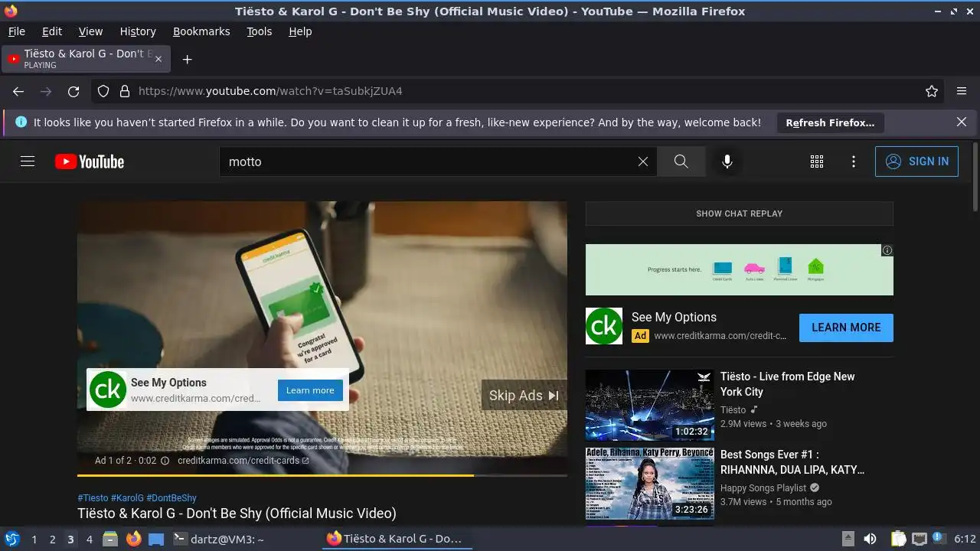
Task: Click Learn more on video ad overlay
Action: coord(310,390)
